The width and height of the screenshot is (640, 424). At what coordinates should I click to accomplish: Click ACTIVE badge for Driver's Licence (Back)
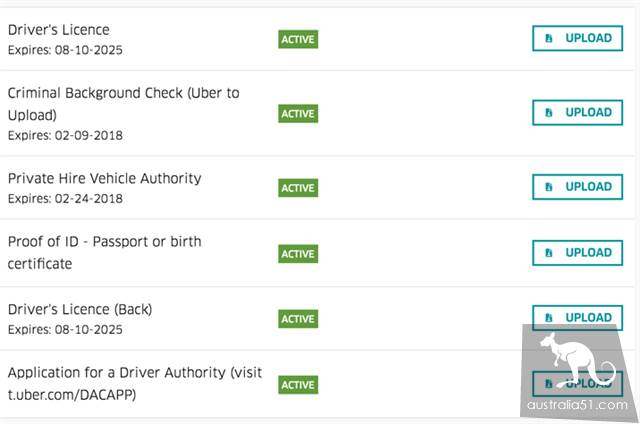[x=297, y=319]
